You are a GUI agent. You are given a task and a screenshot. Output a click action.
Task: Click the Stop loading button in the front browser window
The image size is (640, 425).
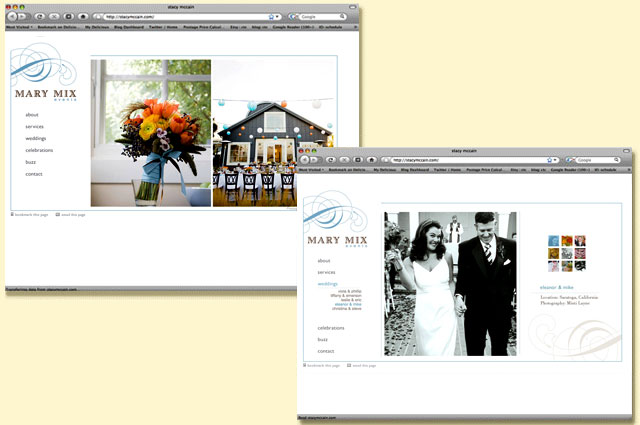pos(344,160)
